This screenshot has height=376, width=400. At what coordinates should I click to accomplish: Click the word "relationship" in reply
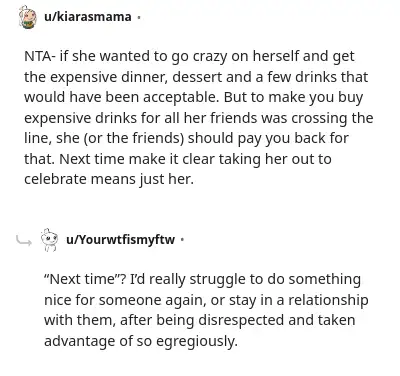point(328,300)
